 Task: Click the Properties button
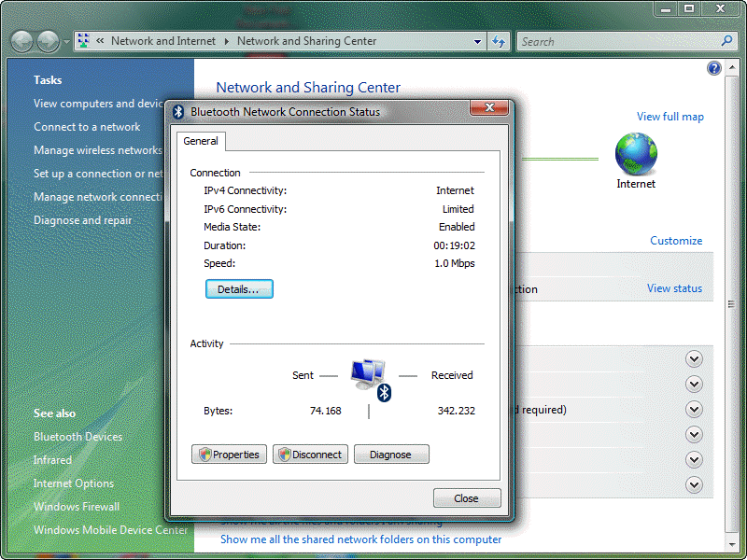click(x=229, y=455)
